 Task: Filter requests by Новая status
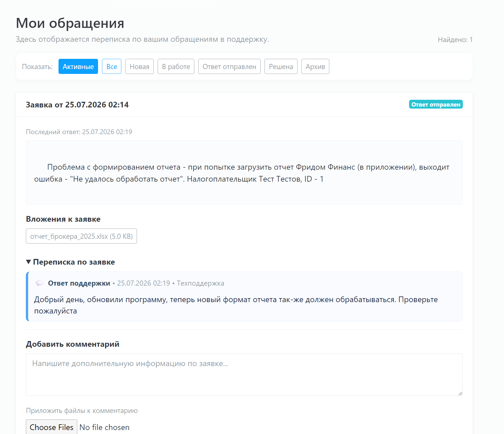pyautogui.click(x=139, y=67)
